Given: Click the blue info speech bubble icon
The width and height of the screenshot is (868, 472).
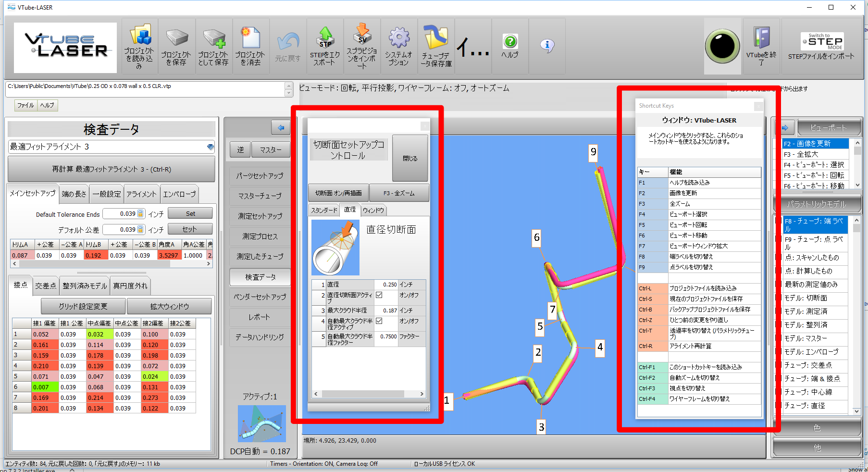Looking at the screenshot, I should point(547,46).
